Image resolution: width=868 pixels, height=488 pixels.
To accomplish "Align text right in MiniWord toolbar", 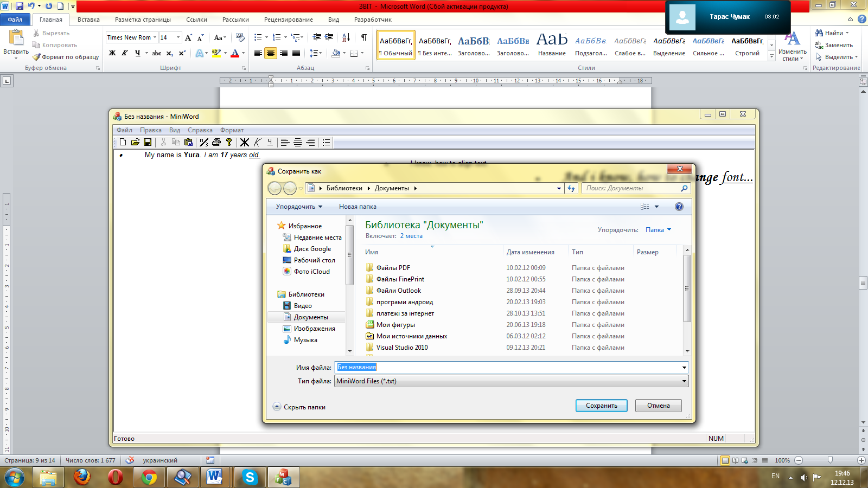I will click(310, 142).
